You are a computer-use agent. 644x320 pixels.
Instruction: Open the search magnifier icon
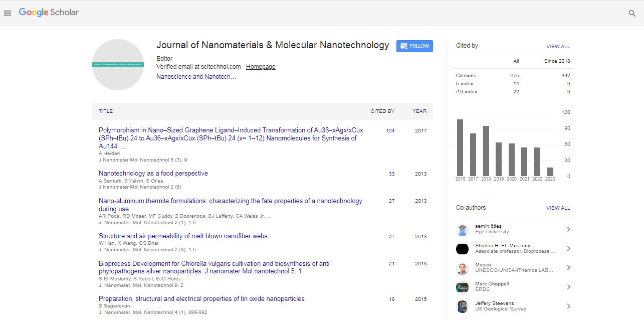[x=632, y=14]
